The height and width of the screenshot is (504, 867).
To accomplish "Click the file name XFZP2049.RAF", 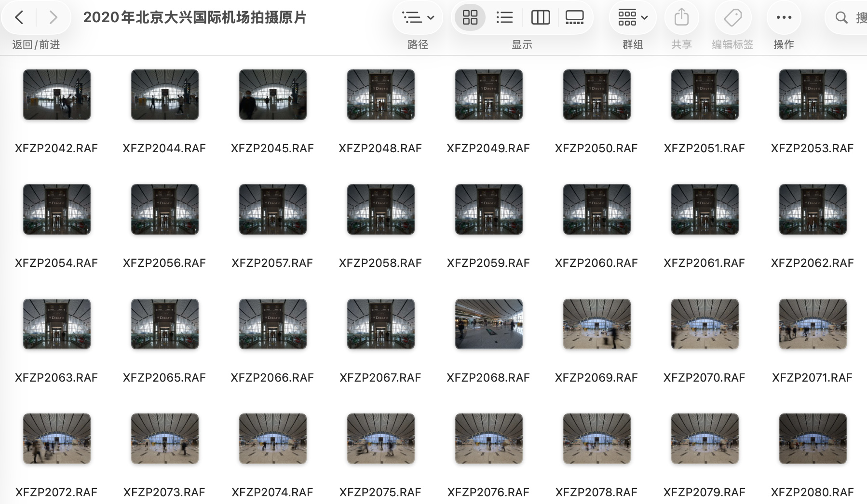I will click(488, 148).
